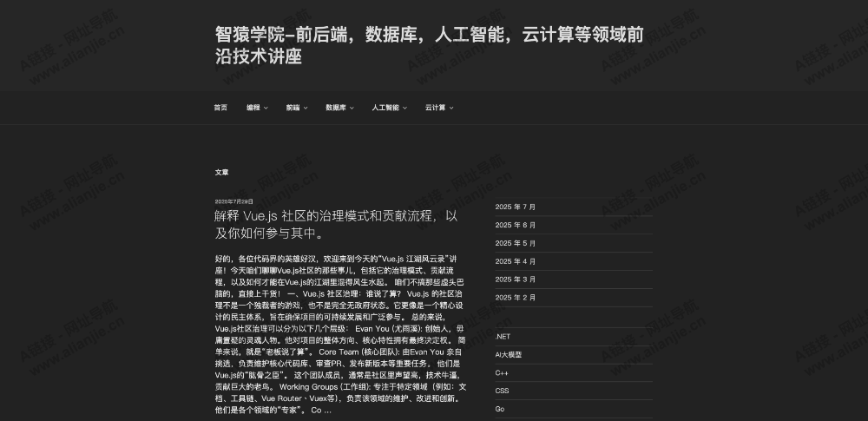Expand the 数据库 submenu chevron
Viewport: 868px width, 421px height.
[352, 108]
